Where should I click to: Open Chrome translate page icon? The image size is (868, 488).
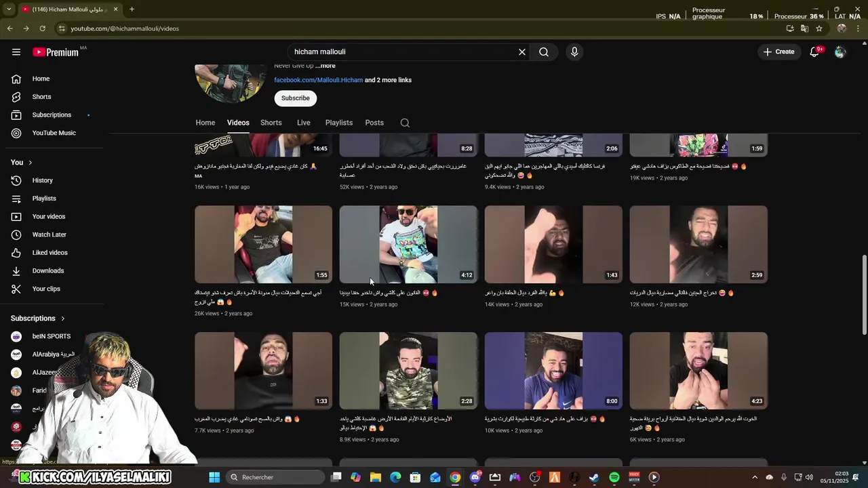point(804,28)
